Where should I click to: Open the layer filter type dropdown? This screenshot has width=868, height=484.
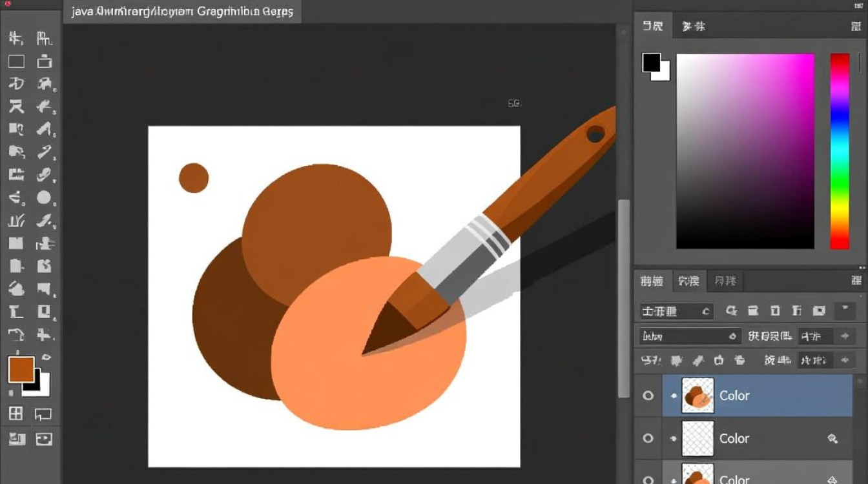[x=676, y=311]
